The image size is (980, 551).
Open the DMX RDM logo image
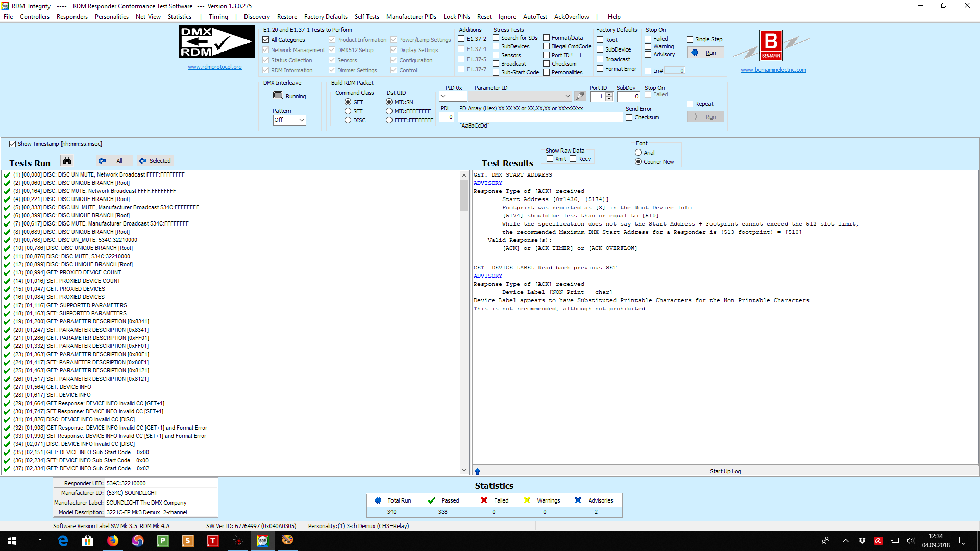(x=216, y=42)
